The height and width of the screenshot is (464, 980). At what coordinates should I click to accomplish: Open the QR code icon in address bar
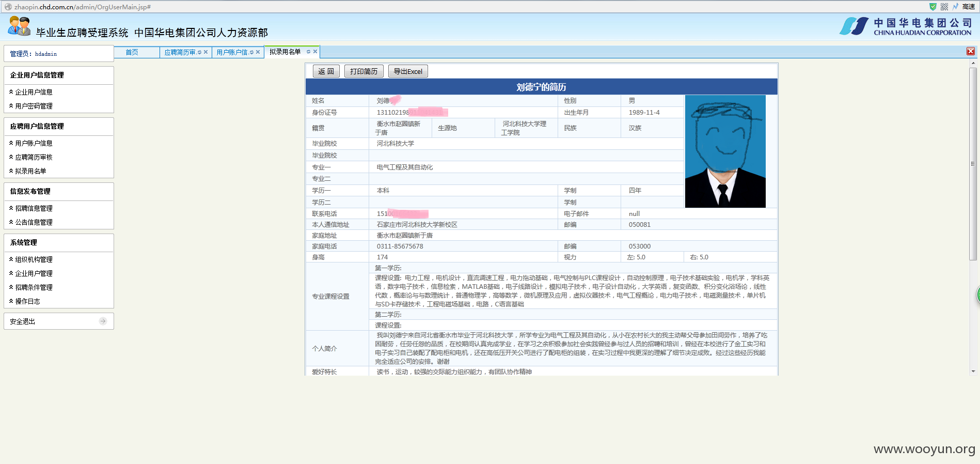[944, 7]
